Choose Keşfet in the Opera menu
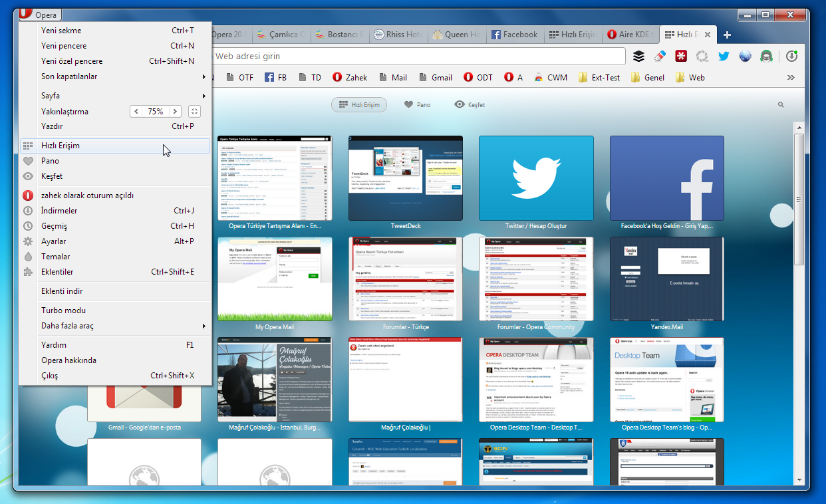Screen dimensions: 826x504 (x=115, y=176)
